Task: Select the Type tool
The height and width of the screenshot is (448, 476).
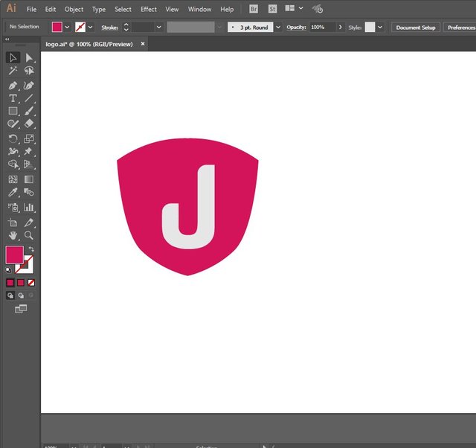Action: [13, 98]
